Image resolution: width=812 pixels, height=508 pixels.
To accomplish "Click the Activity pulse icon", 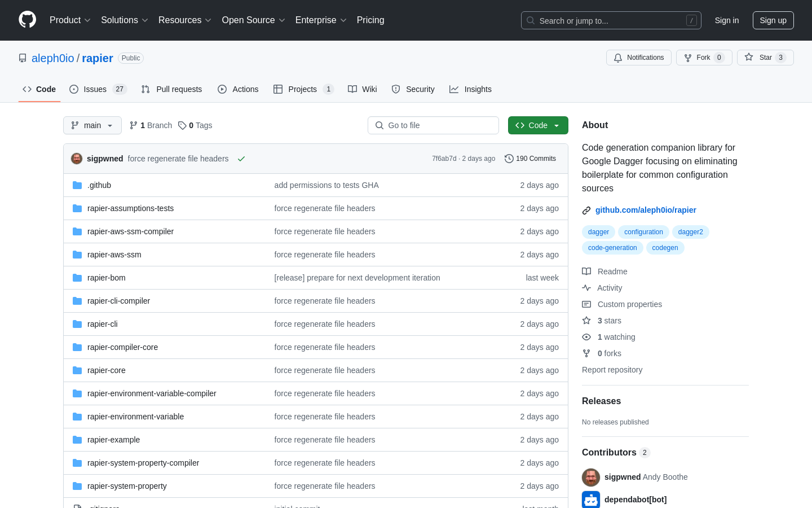I will [586, 288].
